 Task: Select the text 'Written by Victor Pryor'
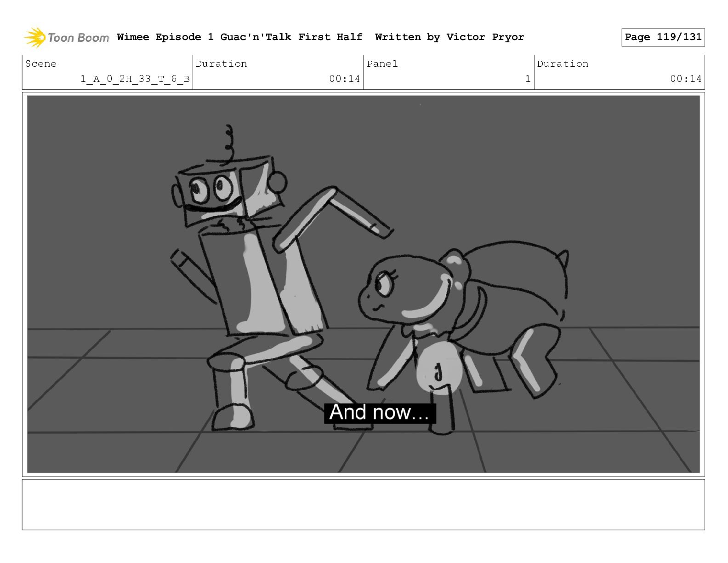tap(449, 37)
